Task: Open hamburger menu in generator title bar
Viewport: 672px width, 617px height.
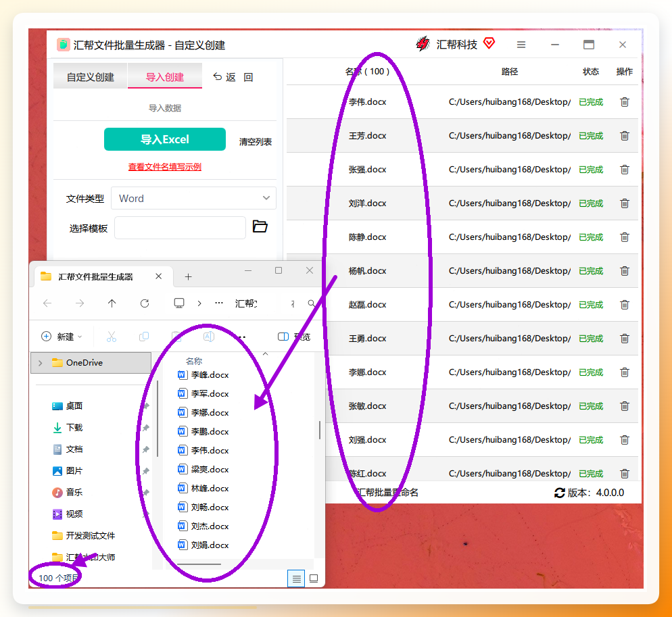Action: tap(521, 45)
